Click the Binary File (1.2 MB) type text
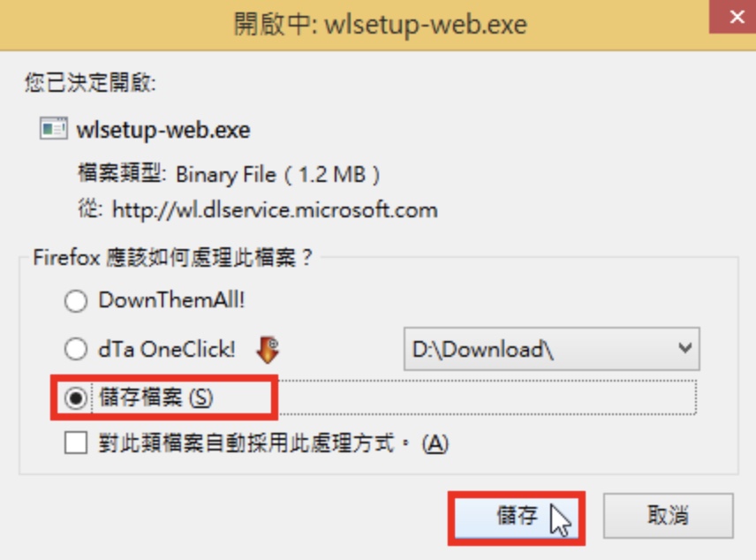756x560 pixels. [x=278, y=175]
